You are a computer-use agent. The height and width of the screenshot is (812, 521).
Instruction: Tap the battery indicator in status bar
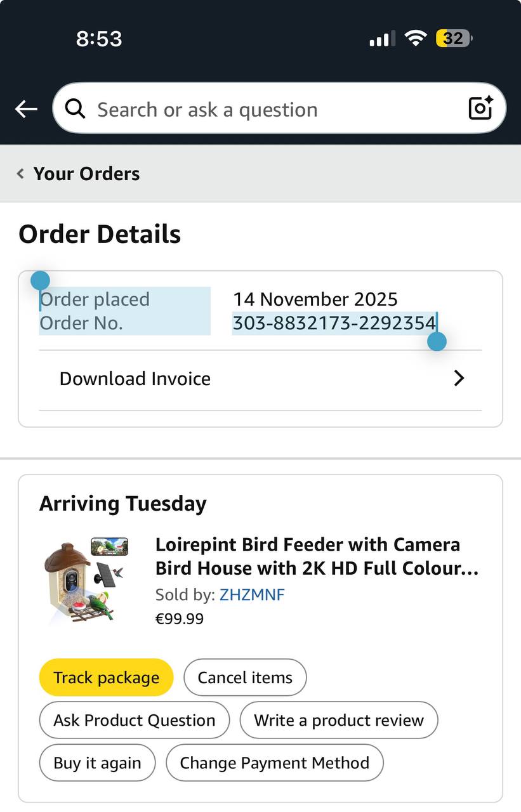pos(453,39)
